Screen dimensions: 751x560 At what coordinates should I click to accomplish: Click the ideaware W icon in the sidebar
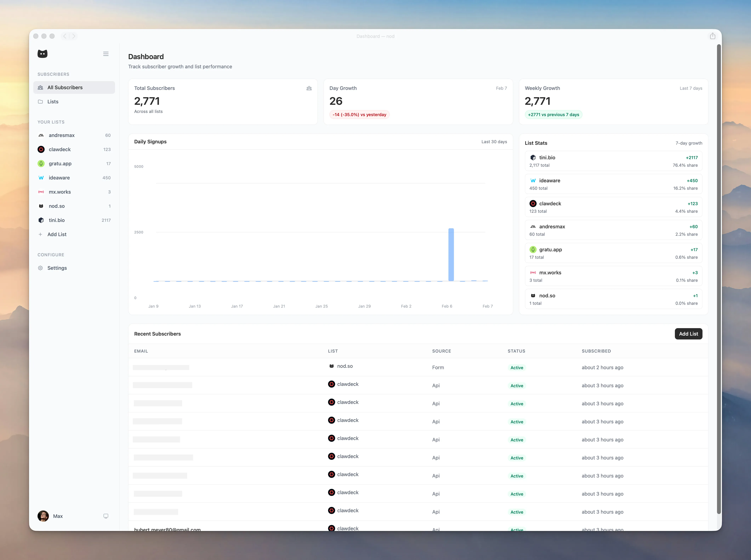click(x=41, y=178)
